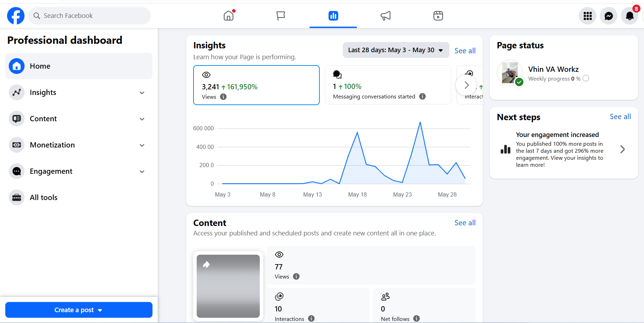Select Home in the dashboard sidebar
Screen dimensions: 644x323
[79, 66]
